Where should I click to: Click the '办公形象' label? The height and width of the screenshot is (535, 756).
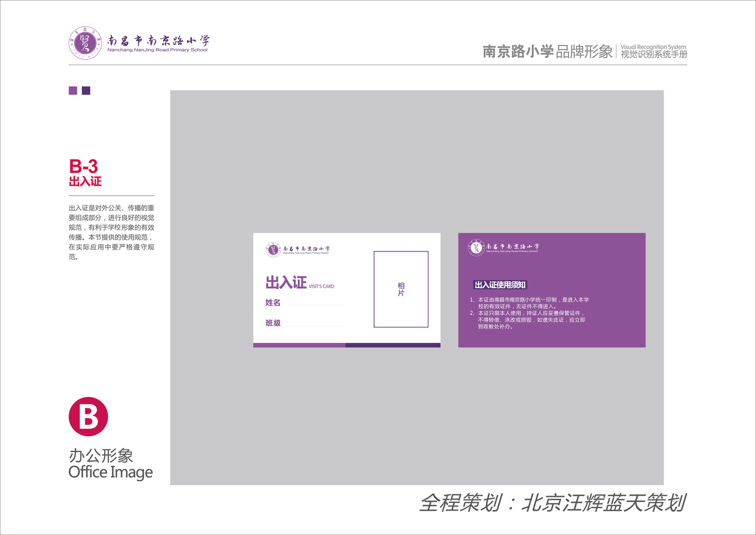101,456
